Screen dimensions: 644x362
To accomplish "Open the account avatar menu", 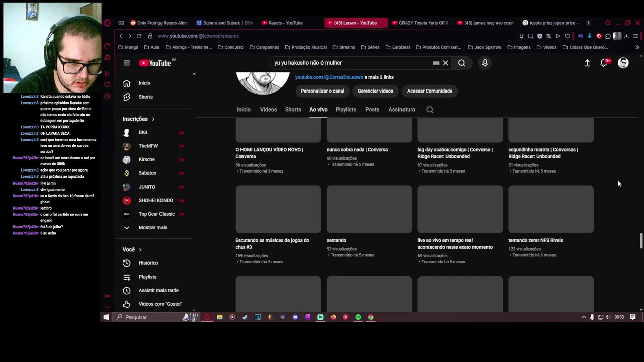I will [x=623, y=63].
